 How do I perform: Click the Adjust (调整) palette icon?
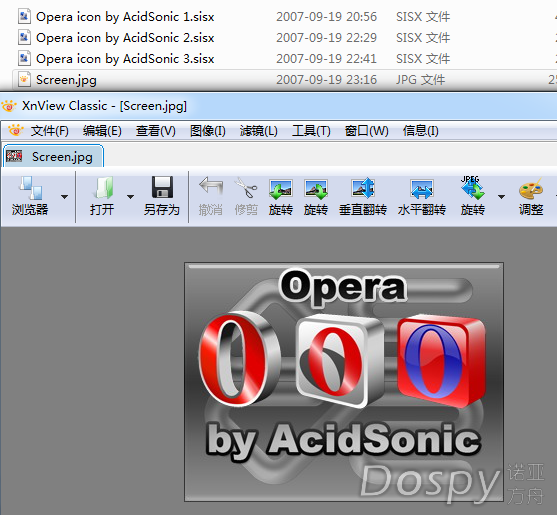click(531, 188)
